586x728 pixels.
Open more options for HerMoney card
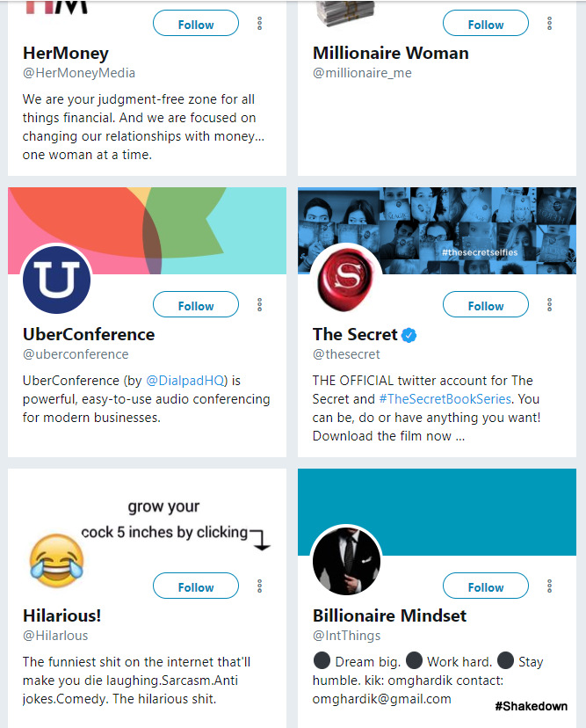[x=260, y=24]
